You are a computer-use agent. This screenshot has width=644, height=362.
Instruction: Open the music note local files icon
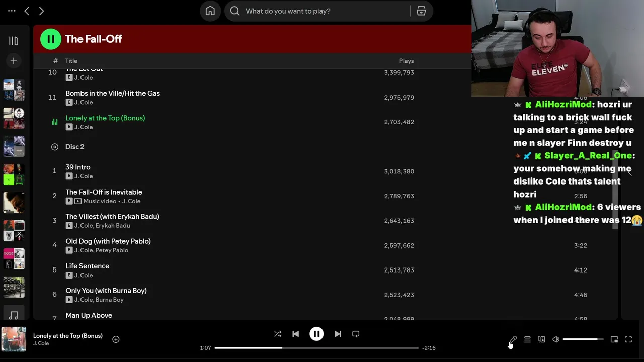[14, 315]
